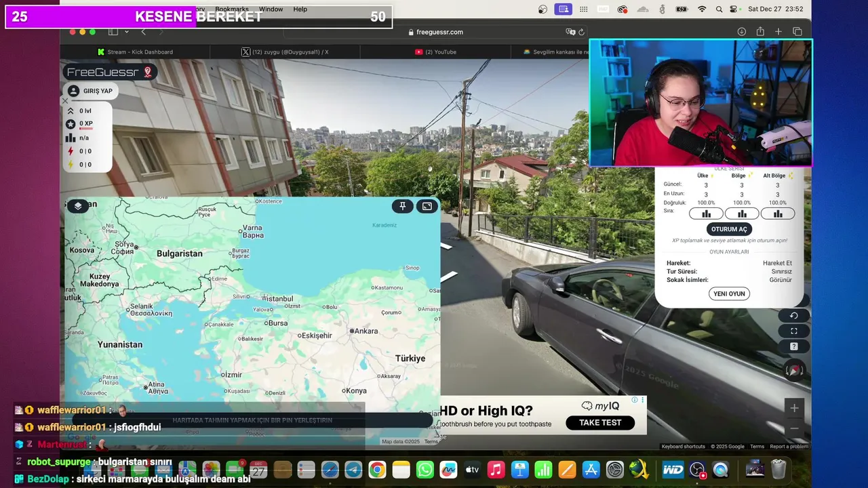The image size is (868, 488).
Task: Click the Street View compass
Action: [794, 369]
